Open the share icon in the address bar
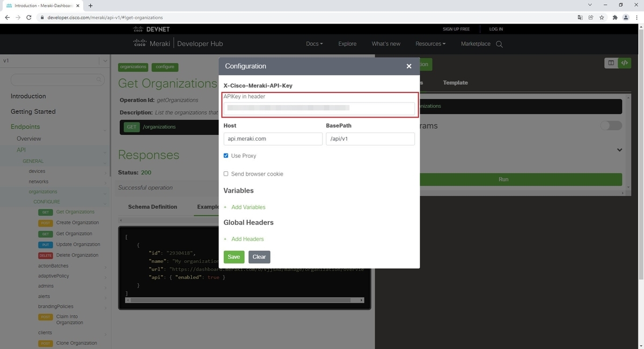The height and width of the screenshot is (349, 644). point(590,17)
